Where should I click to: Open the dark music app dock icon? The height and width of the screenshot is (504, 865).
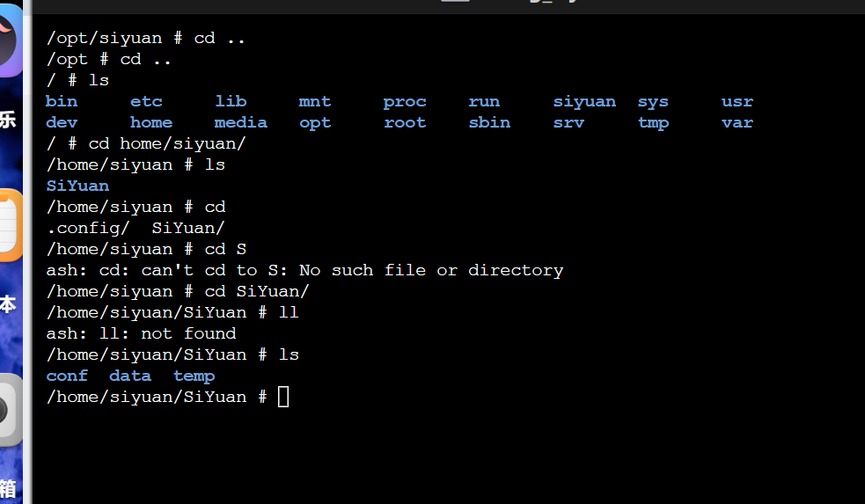[x=9, y=42]
